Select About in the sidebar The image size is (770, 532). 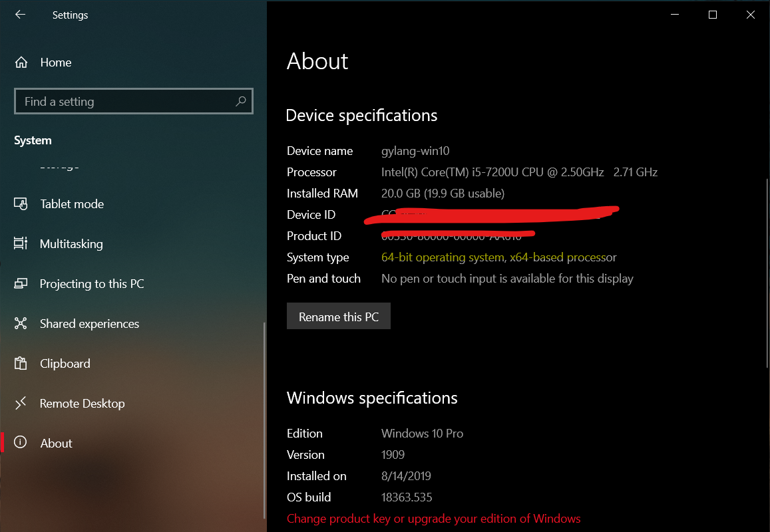coord(134,443)
